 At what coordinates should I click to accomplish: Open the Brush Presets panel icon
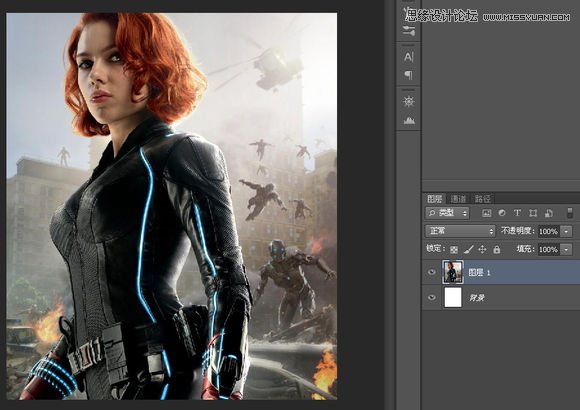pos(409,31)
